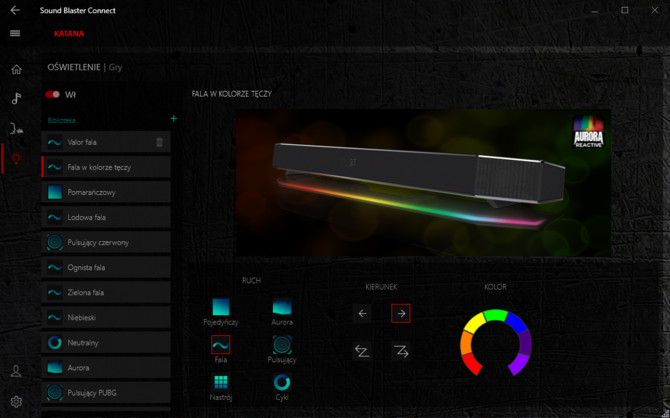
Task: Choose the Pojedyńczy motion icon
Action: pos(221,307)
